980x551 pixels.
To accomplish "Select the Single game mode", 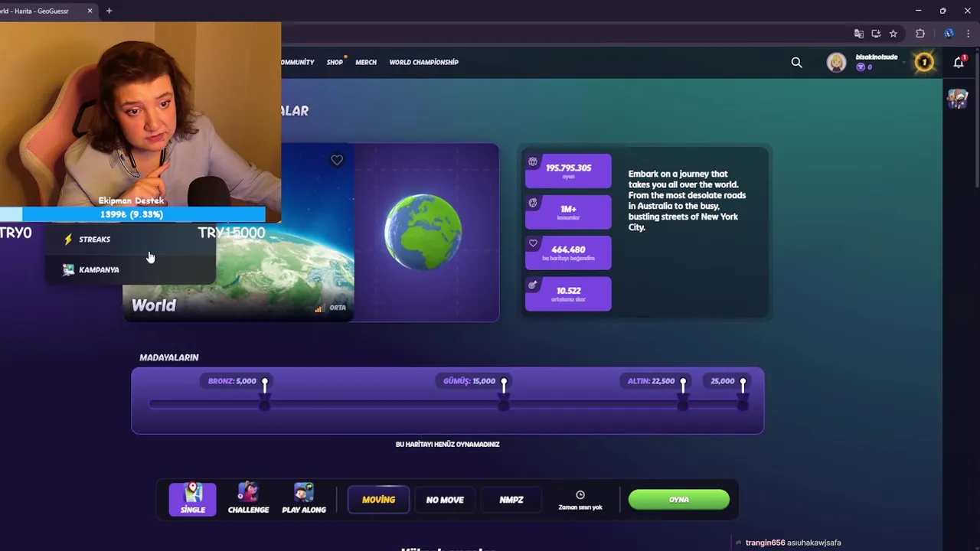I will pos(193,499).
